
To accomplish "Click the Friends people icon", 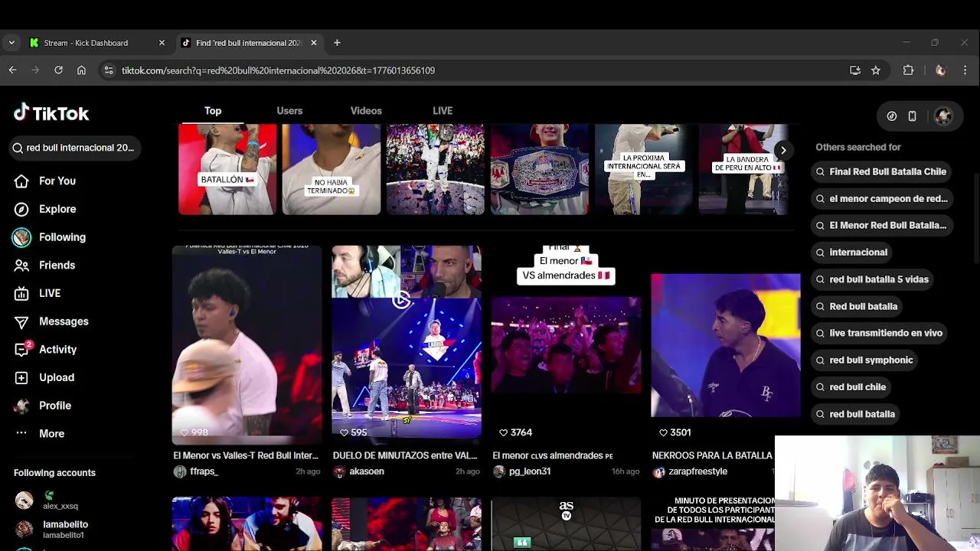I will [21, 265].
